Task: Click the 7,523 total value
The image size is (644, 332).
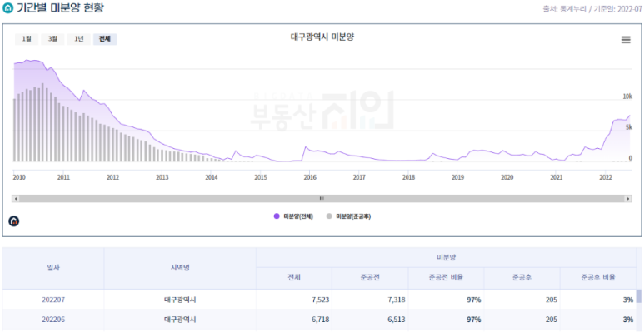Action: point(321,300)
